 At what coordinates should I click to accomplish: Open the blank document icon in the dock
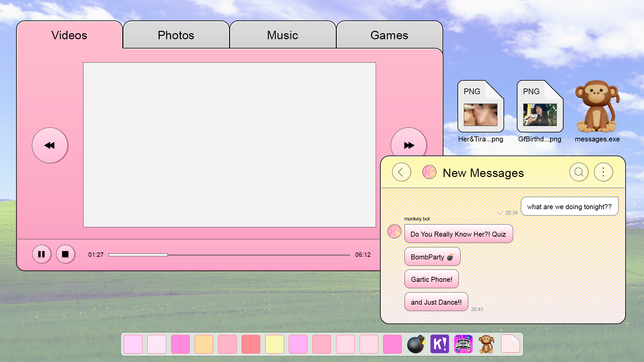point(510,344)
